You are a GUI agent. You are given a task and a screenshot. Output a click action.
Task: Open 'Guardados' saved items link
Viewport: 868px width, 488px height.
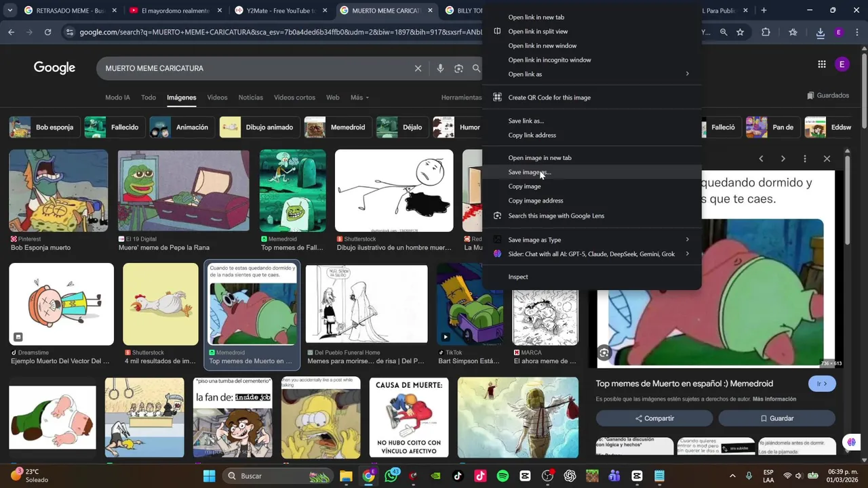tap(828, 96)
